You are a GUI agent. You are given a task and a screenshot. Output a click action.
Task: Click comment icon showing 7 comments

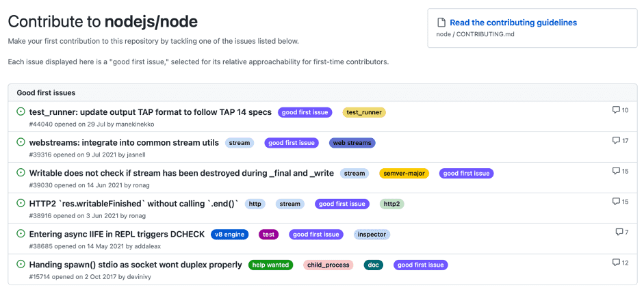619,233
